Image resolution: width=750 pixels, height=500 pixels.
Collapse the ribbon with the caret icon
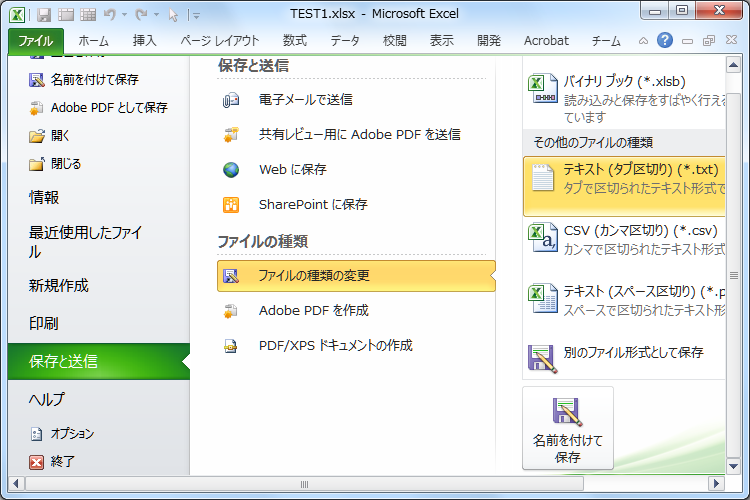[x=643, y=41]
